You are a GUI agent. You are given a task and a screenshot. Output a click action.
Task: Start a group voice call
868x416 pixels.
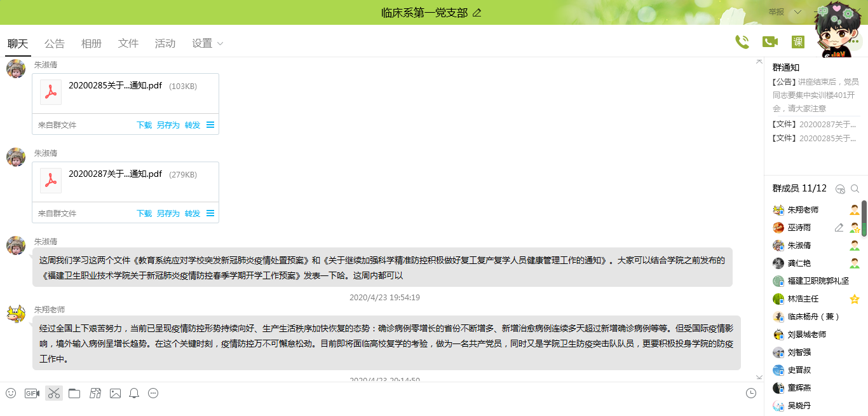(x=742, y=42)
